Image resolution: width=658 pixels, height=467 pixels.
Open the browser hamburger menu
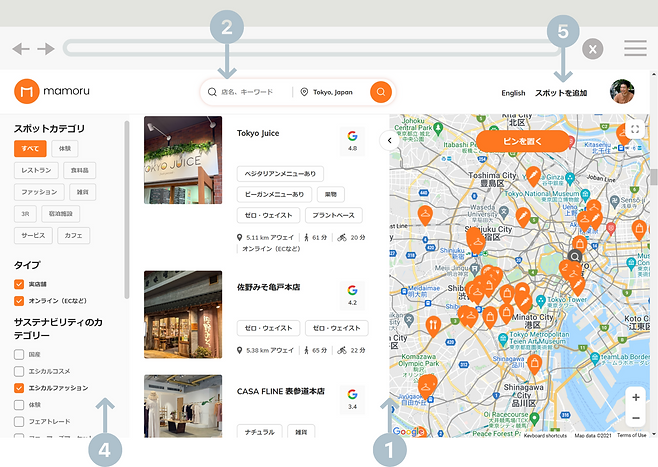(635, 48)
